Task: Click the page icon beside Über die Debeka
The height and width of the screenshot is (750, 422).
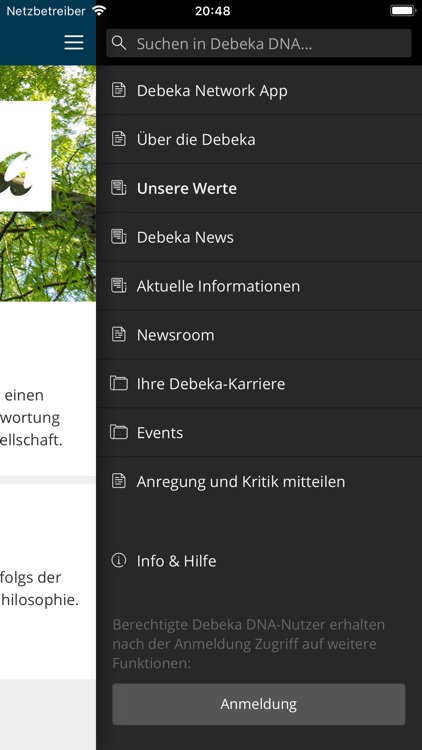Action: pos(119,139)
